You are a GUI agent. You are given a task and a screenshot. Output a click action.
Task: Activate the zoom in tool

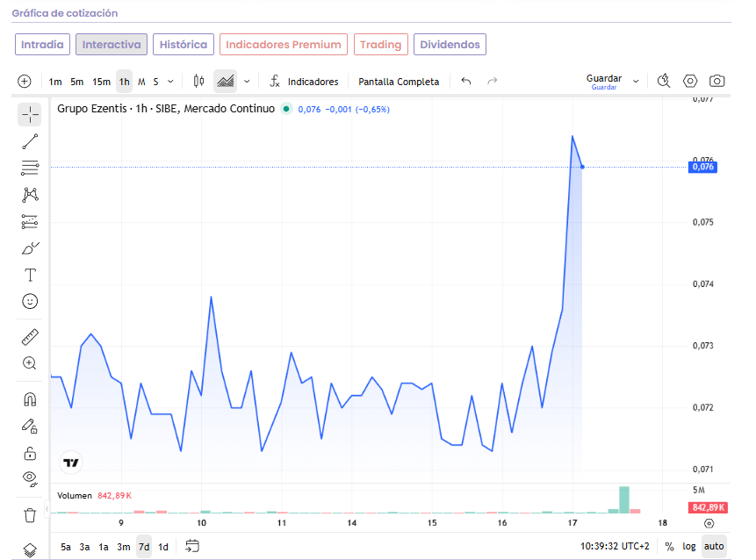point(30,363)
